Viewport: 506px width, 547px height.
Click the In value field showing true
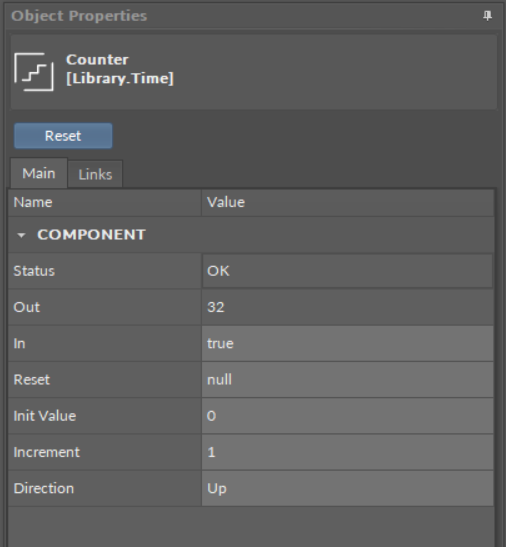(x=348, y=344)
